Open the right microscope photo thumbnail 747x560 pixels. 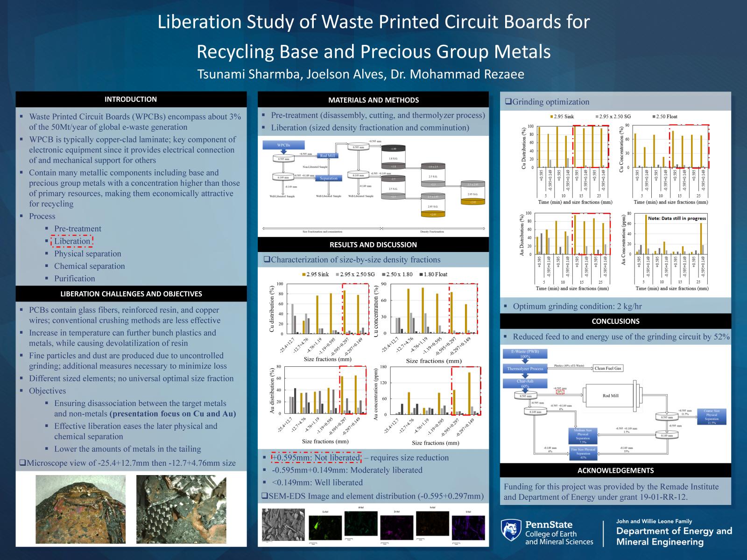(181, 509)
